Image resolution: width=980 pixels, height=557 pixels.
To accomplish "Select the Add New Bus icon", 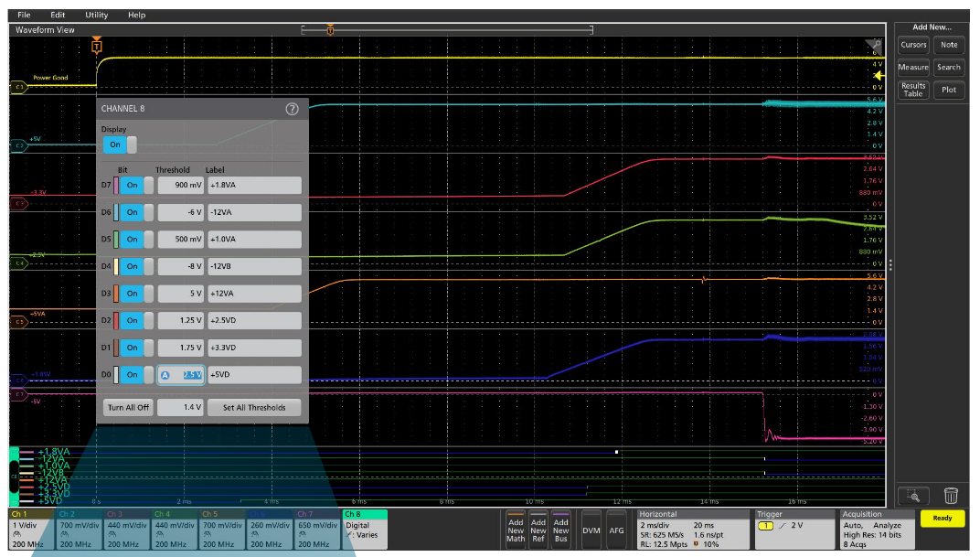I will (560, 529).
